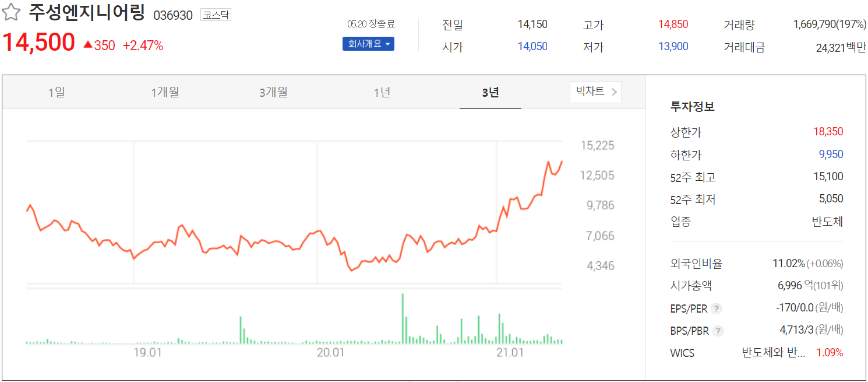868x382 pixels.
Task: Click the 52주 최저 value 5,050
Action: pyautogui.click(x=831, y=199)
